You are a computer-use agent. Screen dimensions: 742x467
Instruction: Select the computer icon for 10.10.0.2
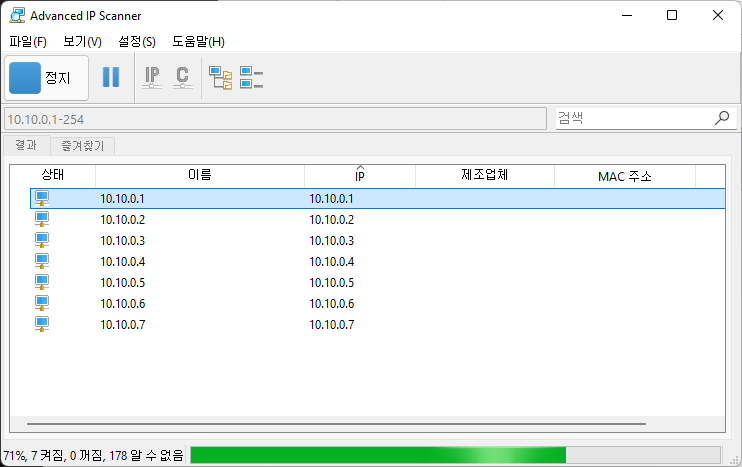[42, 219]
